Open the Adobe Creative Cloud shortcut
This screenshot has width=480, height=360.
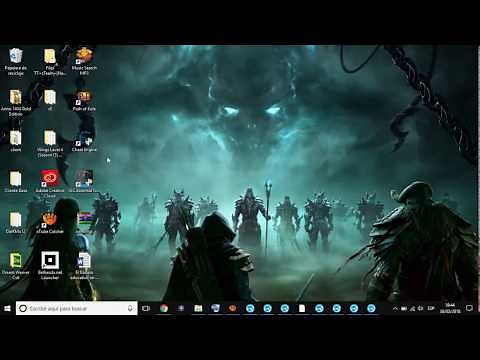[x=50, y=184]
